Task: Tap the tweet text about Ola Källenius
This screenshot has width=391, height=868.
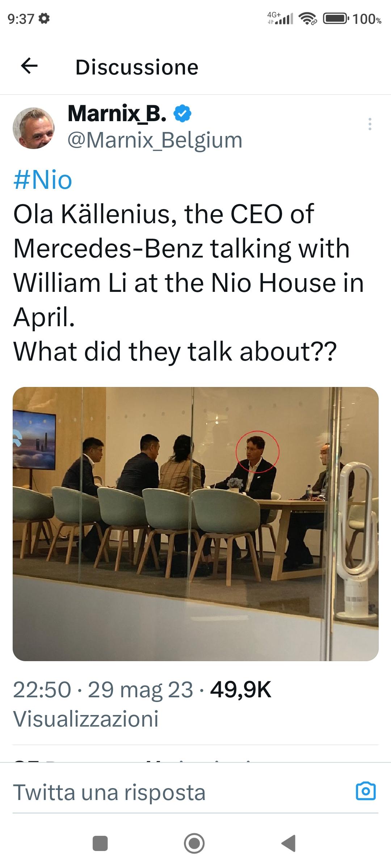Action: coord(188,282)
